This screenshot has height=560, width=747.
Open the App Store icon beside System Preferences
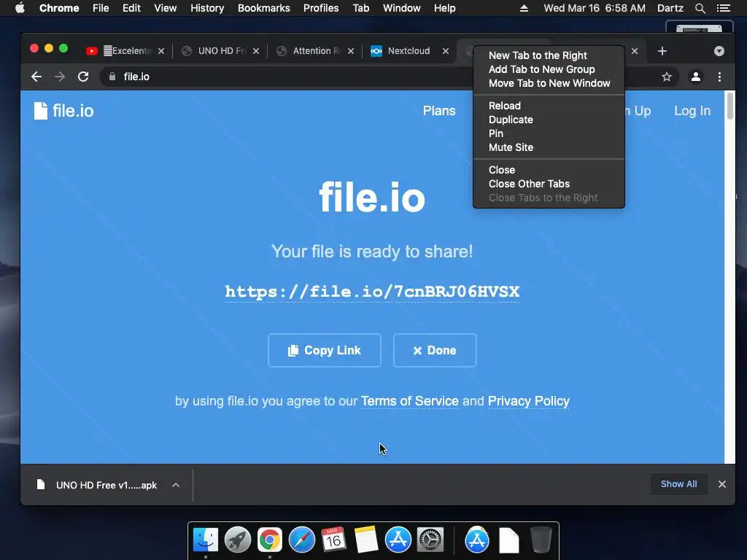[398, 540]
